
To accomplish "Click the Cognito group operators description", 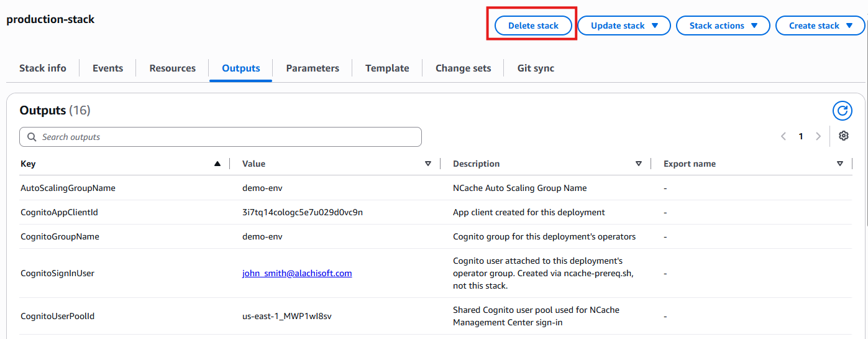I will click(x=544, y=236).
